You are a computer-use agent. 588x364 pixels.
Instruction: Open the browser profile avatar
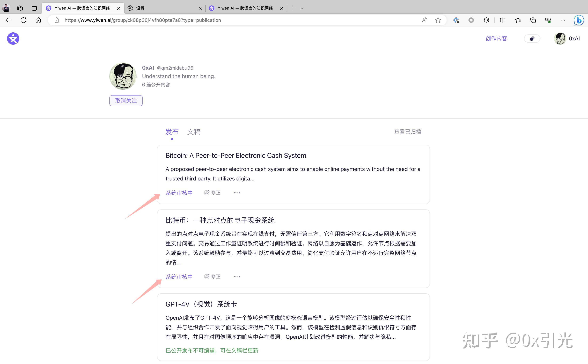pyautogui.click(x=6, y=8)
